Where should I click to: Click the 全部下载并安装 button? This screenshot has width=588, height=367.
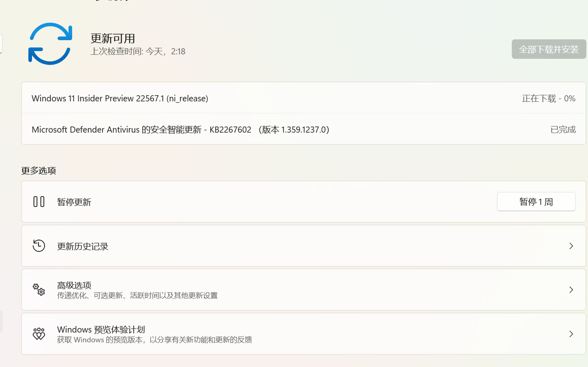(x=549, y=49)
